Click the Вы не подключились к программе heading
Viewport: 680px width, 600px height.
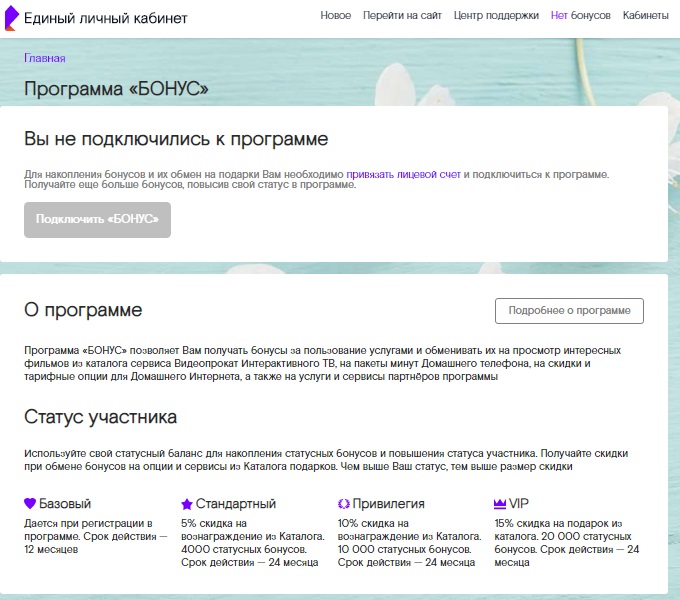176,139
